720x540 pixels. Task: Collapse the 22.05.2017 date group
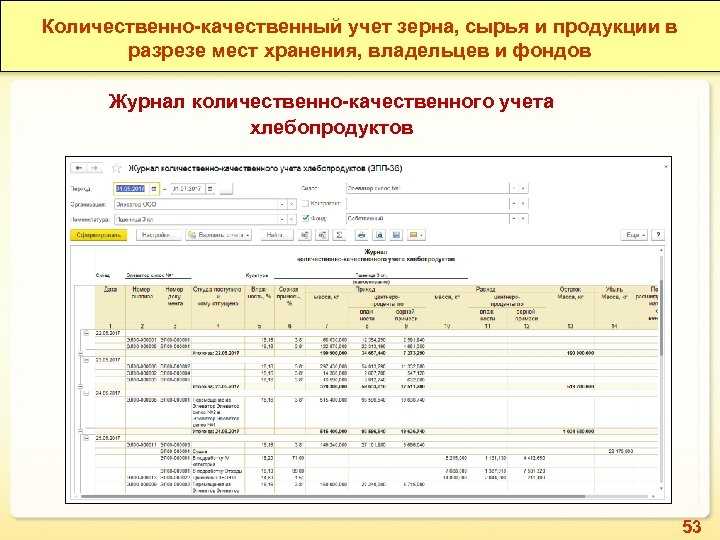(86, 333)
